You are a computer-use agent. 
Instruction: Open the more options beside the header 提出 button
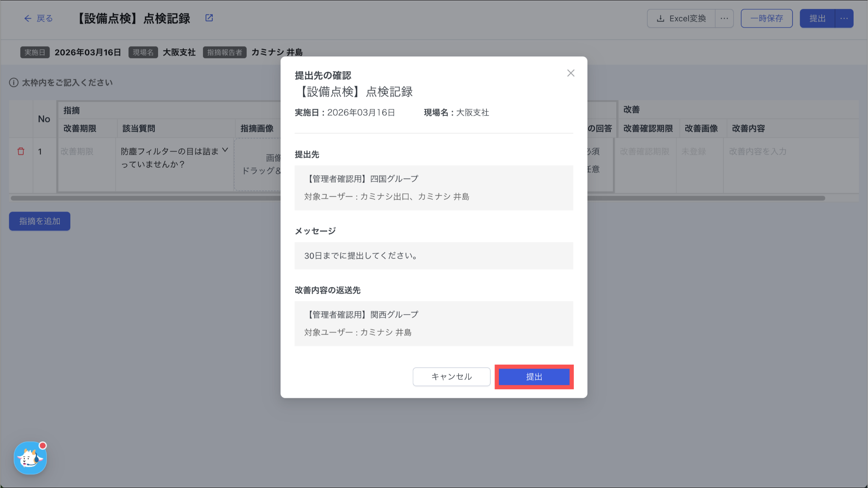tap(844, 18)
